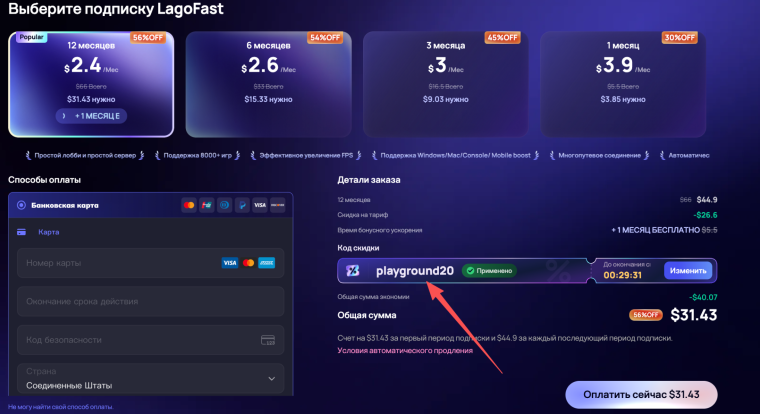Viewport: 760px width, 414px height.
Task: Select the Банковская карта payment radio button
Action: (21, 205)
